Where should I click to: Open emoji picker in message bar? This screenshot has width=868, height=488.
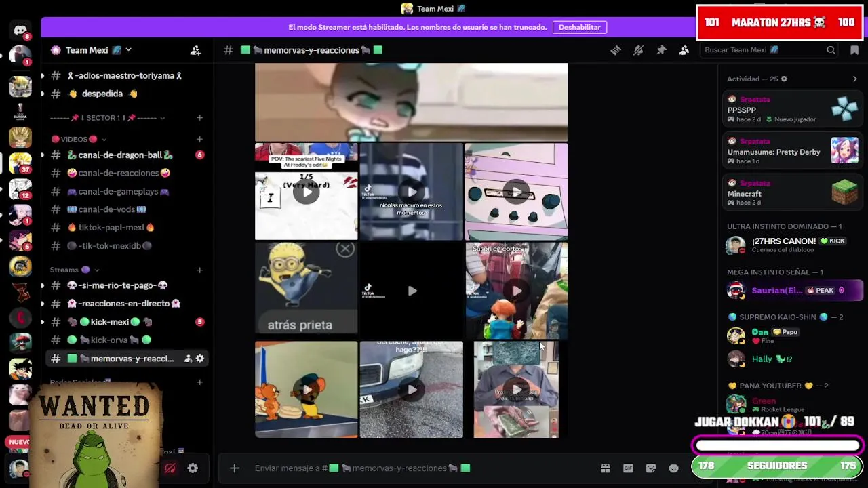point(673,468)
